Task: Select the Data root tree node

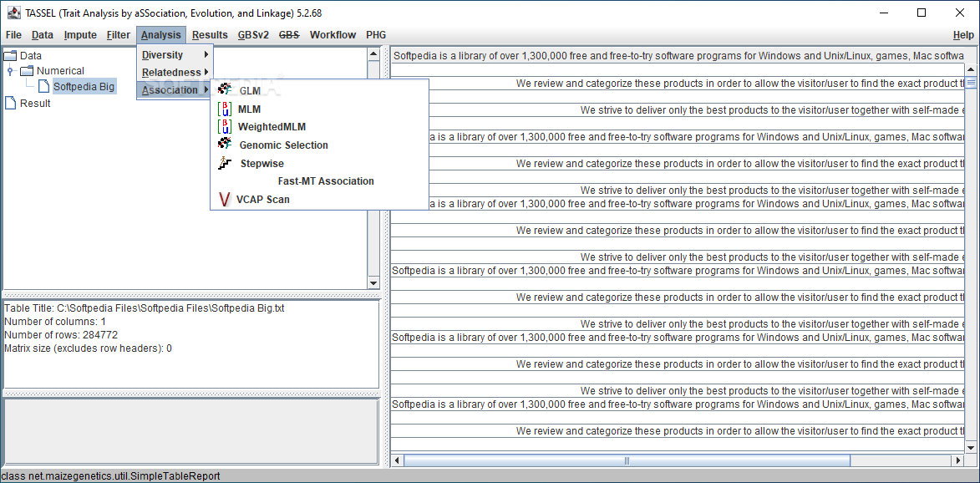Action: point(31,56)
